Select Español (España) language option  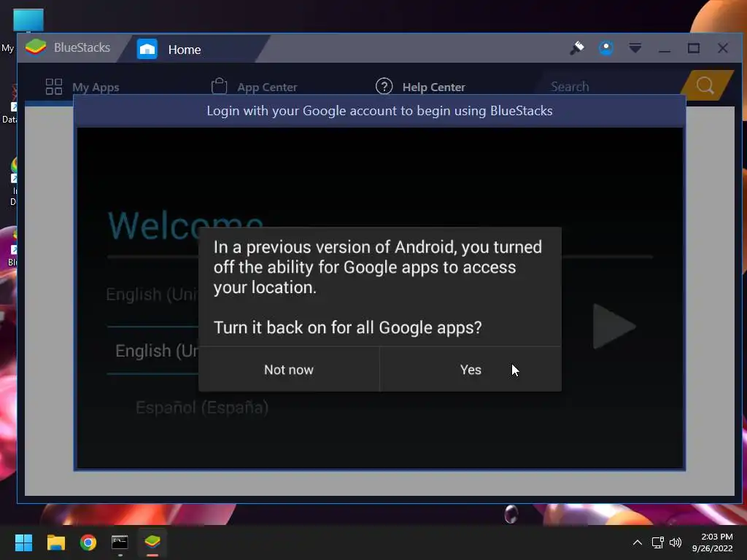coord(202,408)
